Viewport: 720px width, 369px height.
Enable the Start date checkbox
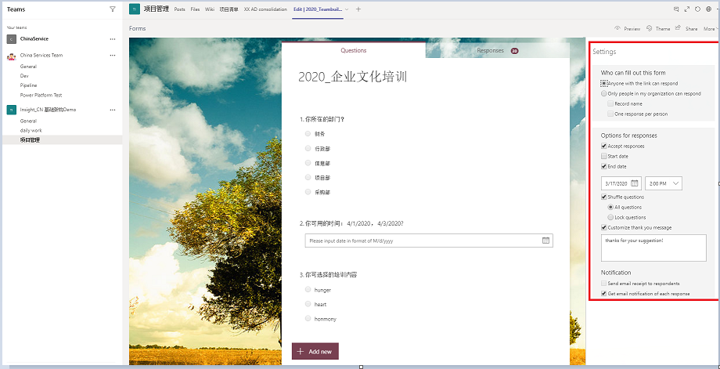tap(603, 156)
